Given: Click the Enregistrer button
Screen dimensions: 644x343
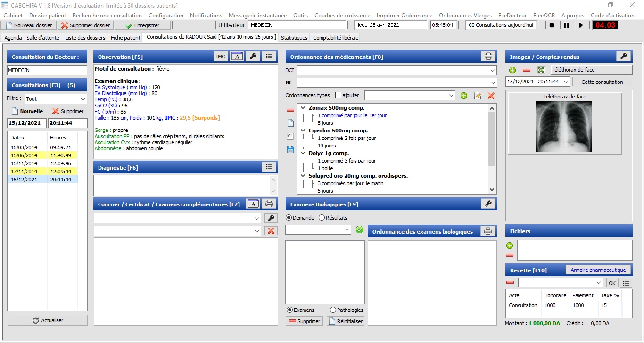Looking at the screenshot, I should pyautogui.click(x=142, y=25).
